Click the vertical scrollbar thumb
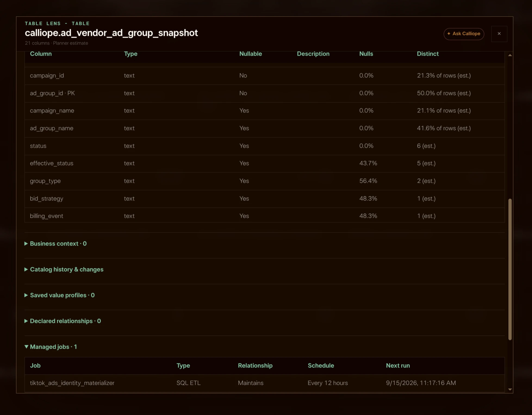This screenshot has height=415, width=532. (510, 269)
